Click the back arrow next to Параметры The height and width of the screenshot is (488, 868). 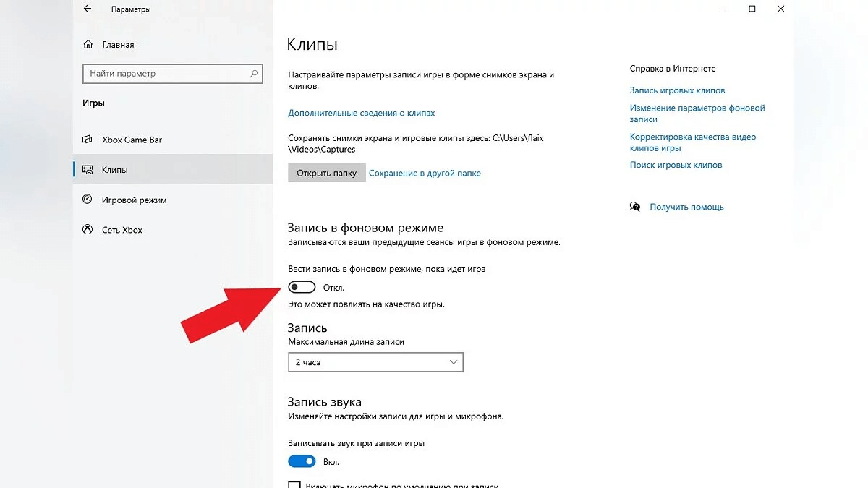coord(88,9)
